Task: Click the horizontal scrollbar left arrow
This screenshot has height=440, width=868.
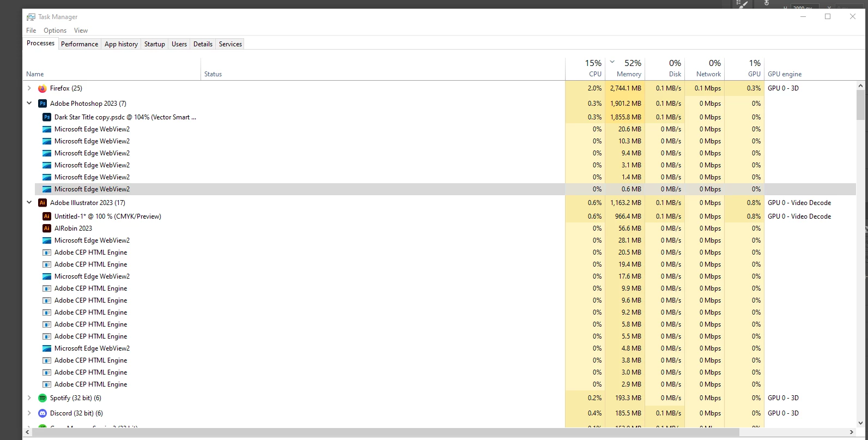Action: click(28, 432)
